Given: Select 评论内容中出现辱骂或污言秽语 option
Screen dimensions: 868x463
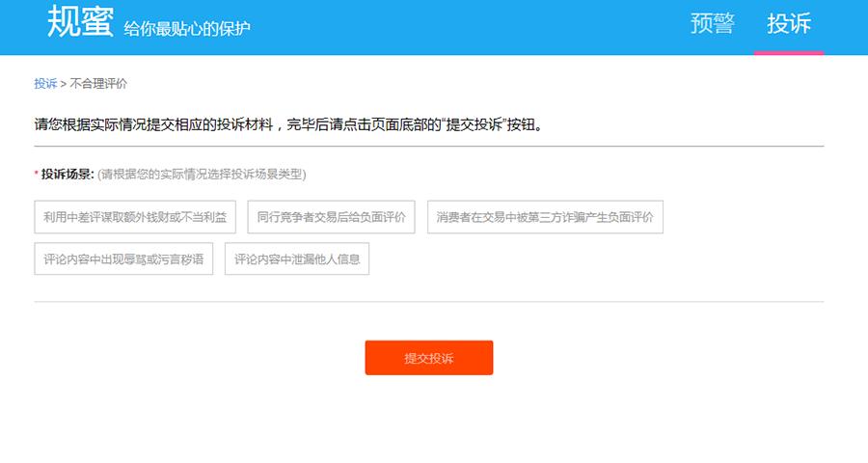Looking at the screenshot, I should tap(123, 259).
